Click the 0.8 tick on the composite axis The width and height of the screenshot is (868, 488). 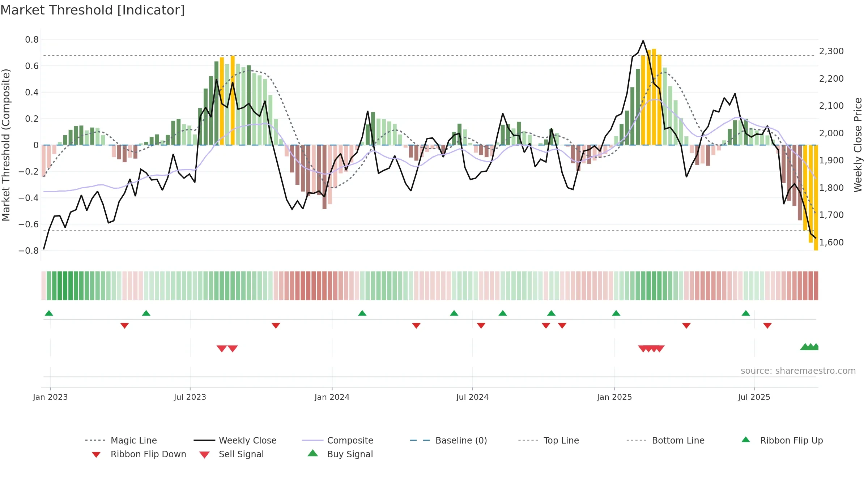[x=32, y=39]
